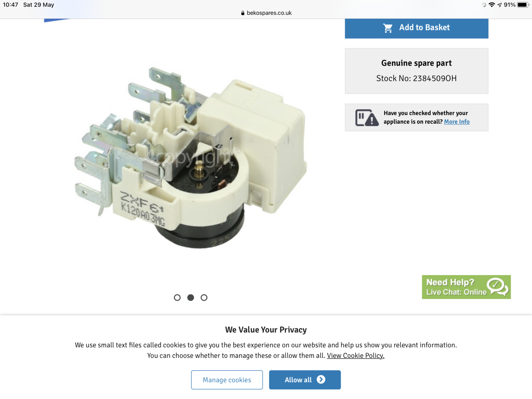The width and height of the screenshot is (532, 399).
Task: Tap the location arrow icon in status bar
Action: point(499,5)
